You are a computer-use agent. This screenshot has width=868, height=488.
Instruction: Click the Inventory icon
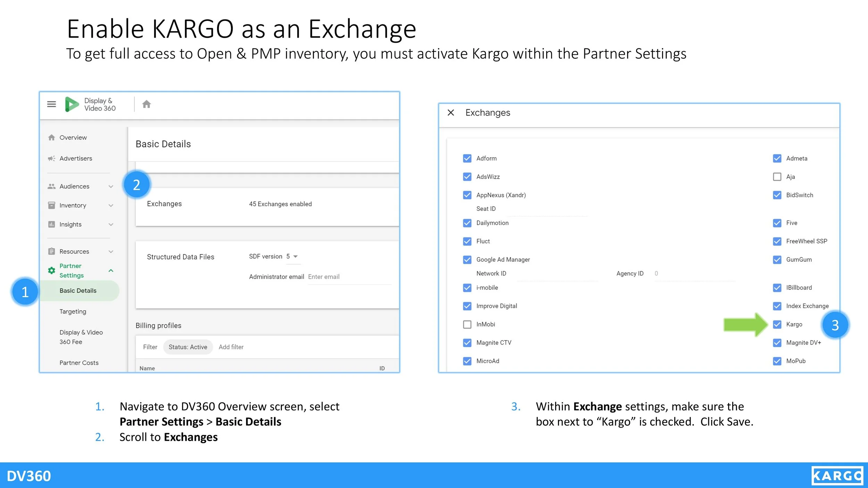click(51, 205)
